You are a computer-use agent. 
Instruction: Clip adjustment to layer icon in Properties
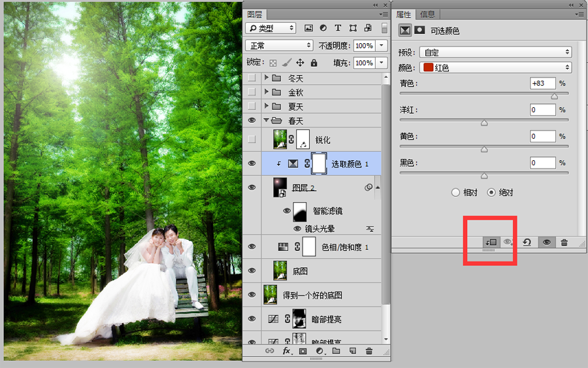click(491, 243)
